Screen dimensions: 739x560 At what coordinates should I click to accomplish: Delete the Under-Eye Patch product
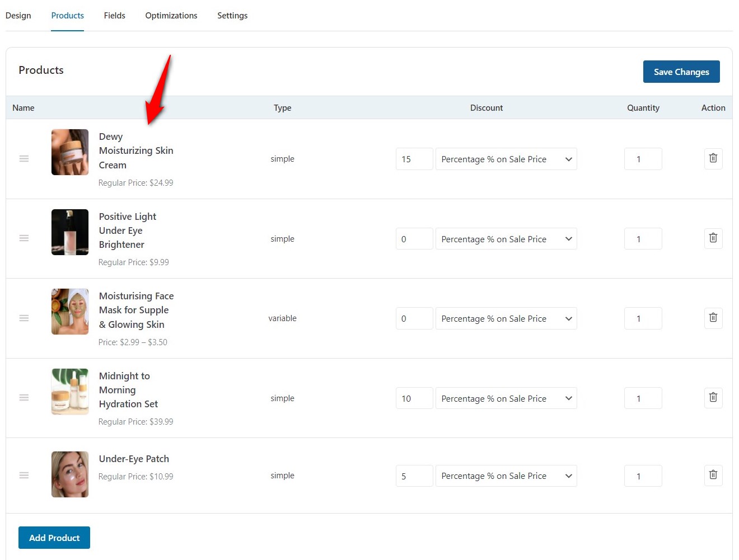[713, 475]
